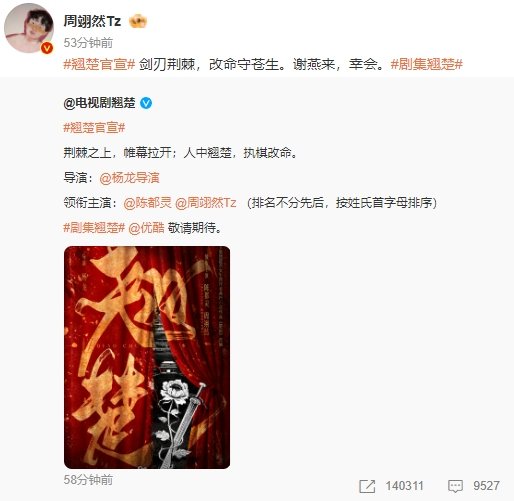Open the @陈都灵 mention
The height and width of the screenshot is (501, 514).
point(147,203)
